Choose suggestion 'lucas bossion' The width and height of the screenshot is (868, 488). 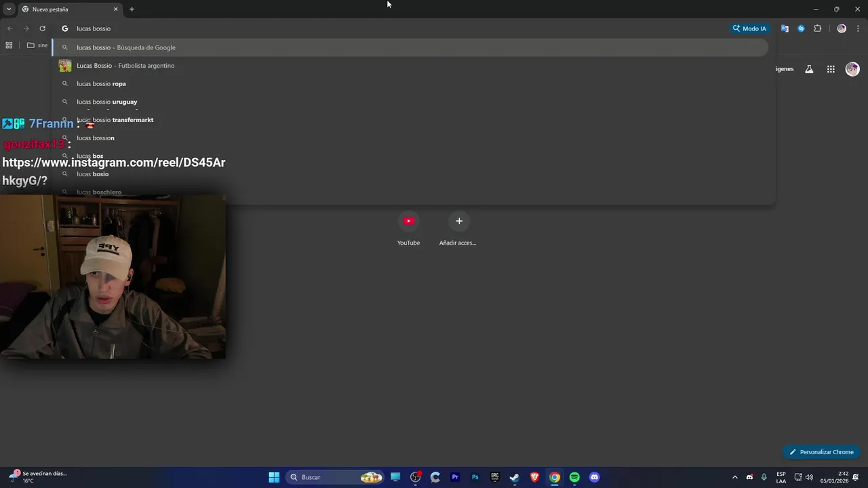(x=410, y=138)
